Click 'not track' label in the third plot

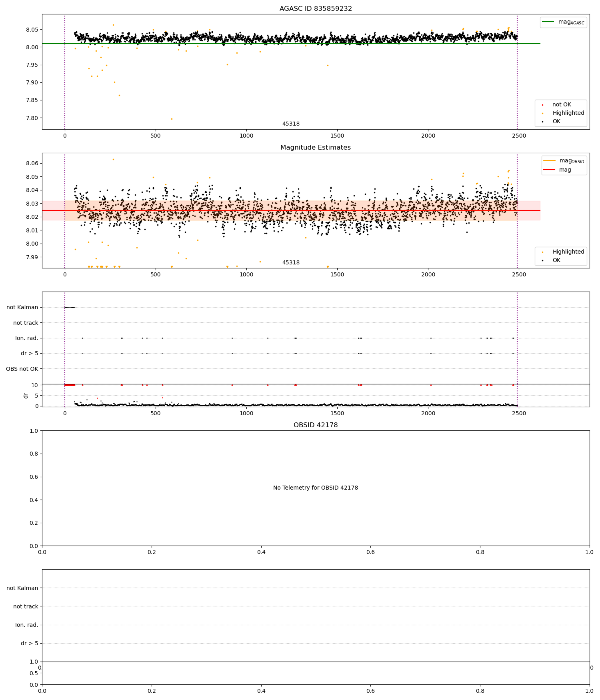pos(26,323)
